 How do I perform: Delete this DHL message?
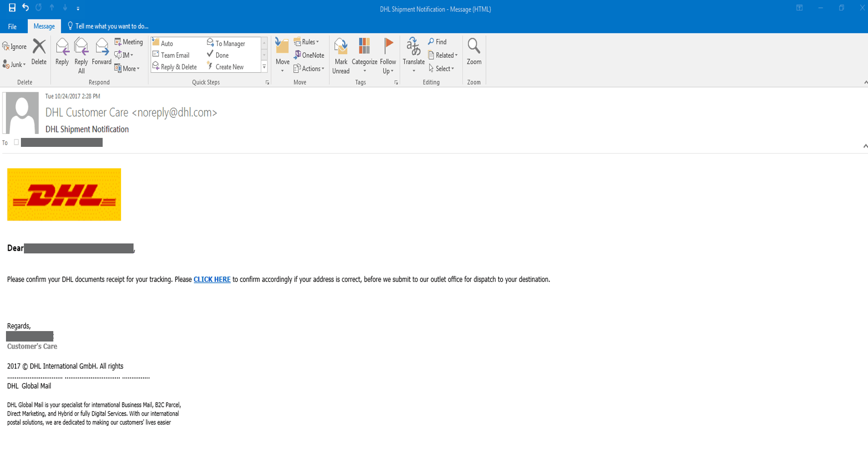(x=39, y=52)
